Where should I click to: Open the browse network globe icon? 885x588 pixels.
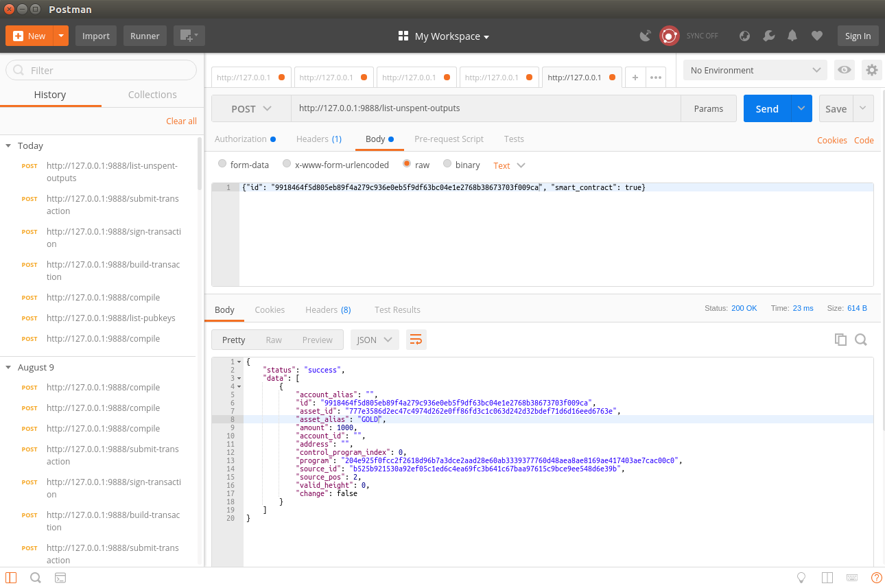point(744,36)
